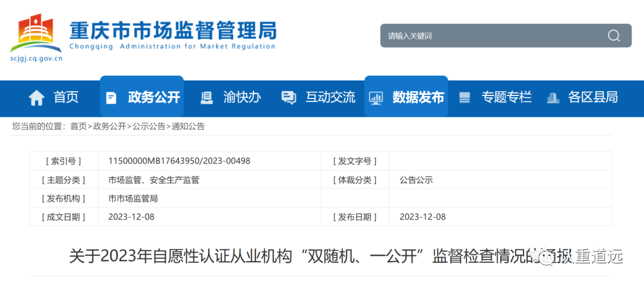Go to 互动交流 in the navigation bar
The width and height of the screenshot is (644, 285).
click(330, 97)
